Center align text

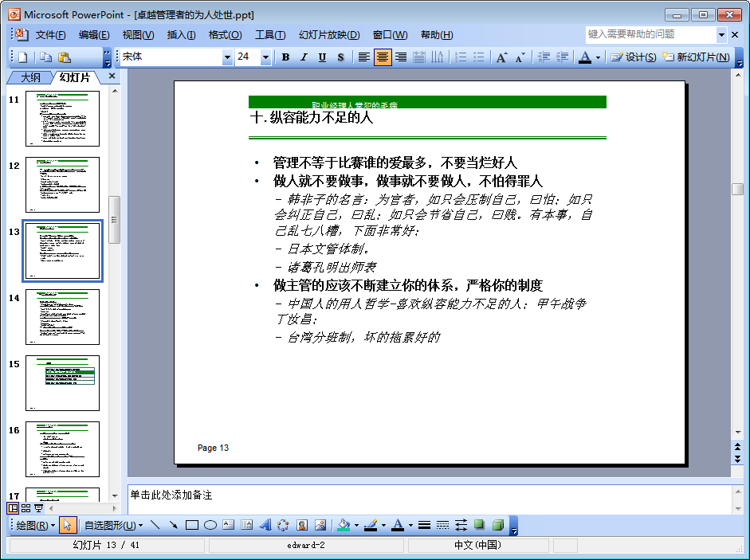click(x=383, y=57)
